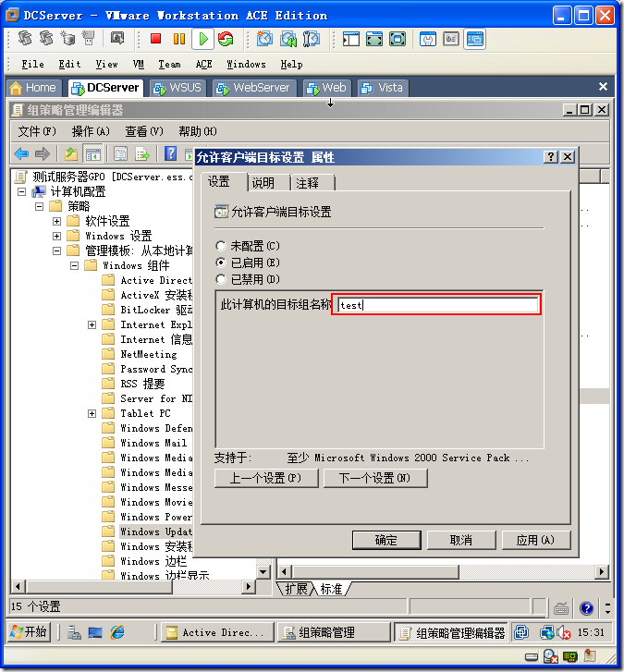Click the Up one level folder icon

(x=70, y=153)
